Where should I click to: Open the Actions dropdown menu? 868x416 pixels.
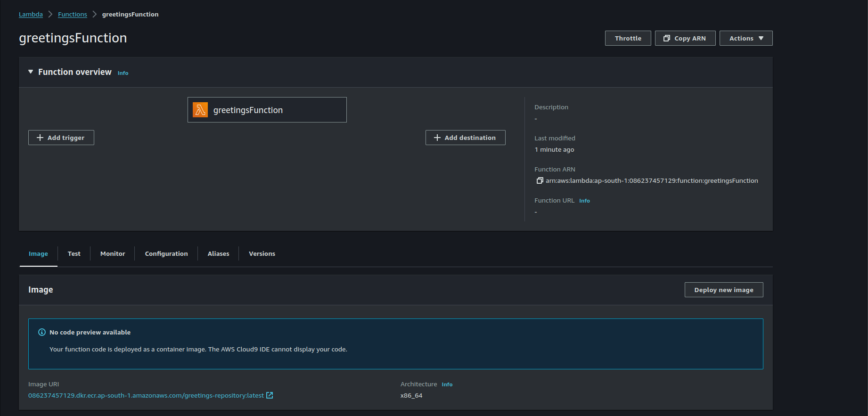746,38
